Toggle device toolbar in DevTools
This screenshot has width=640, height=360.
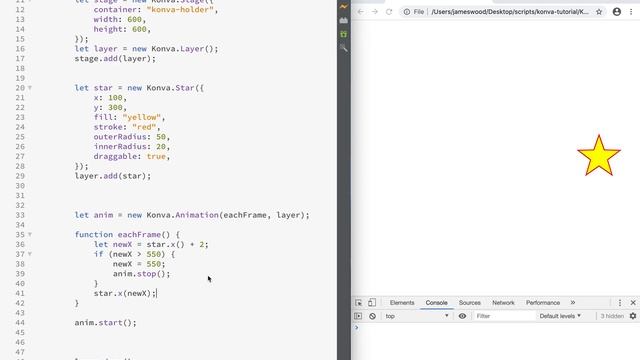[372, 303]
